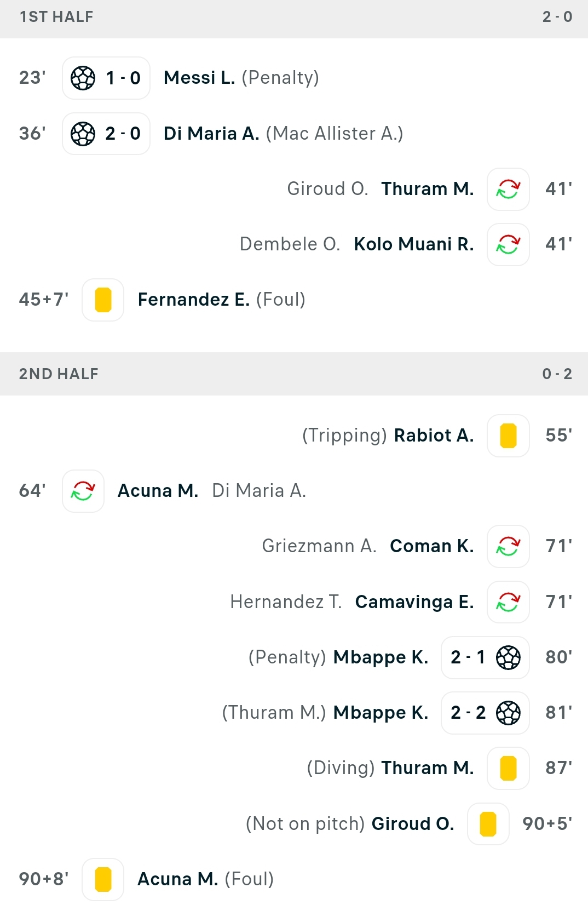Click the 2ND HALF section header

[x=294, y=374]
